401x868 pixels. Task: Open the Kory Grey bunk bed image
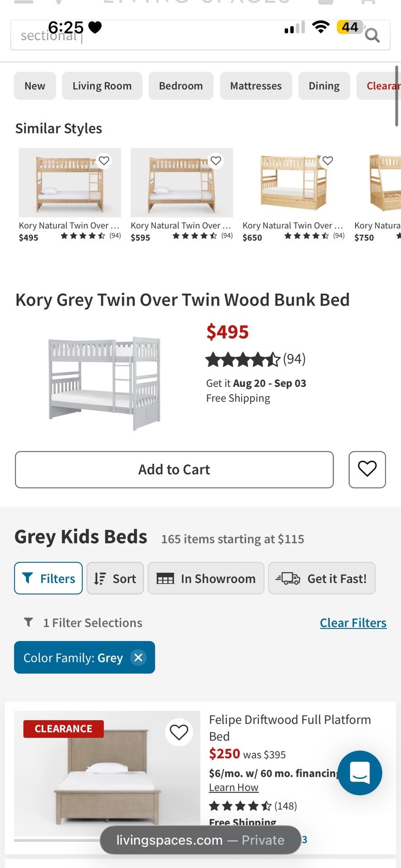[105, 383]
